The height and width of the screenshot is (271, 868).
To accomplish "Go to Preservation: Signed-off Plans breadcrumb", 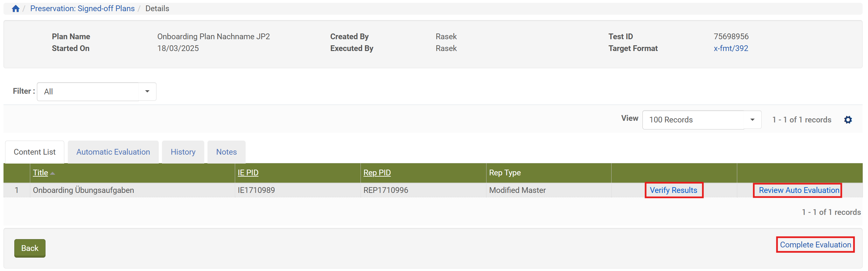I will tap(82, 9).
